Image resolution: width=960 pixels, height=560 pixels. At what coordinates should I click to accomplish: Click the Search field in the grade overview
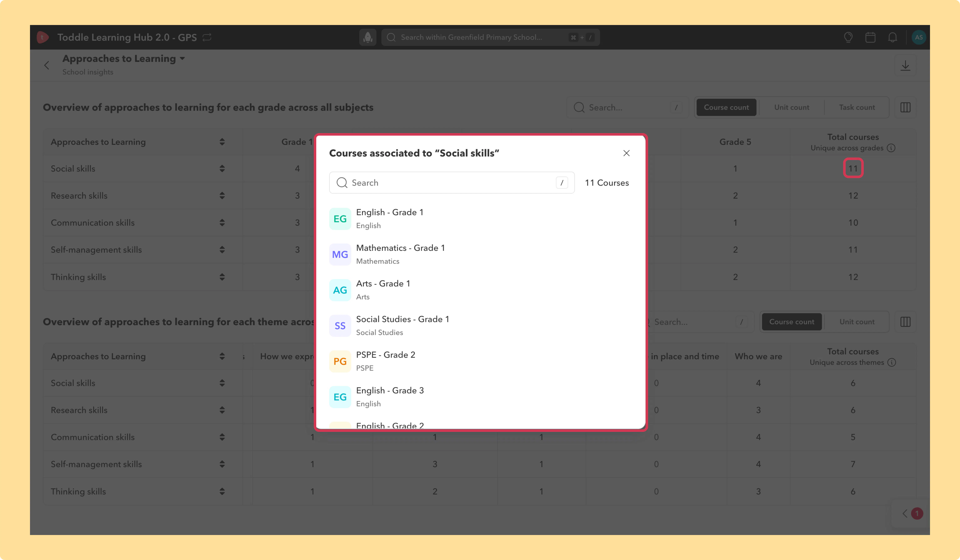627,107
